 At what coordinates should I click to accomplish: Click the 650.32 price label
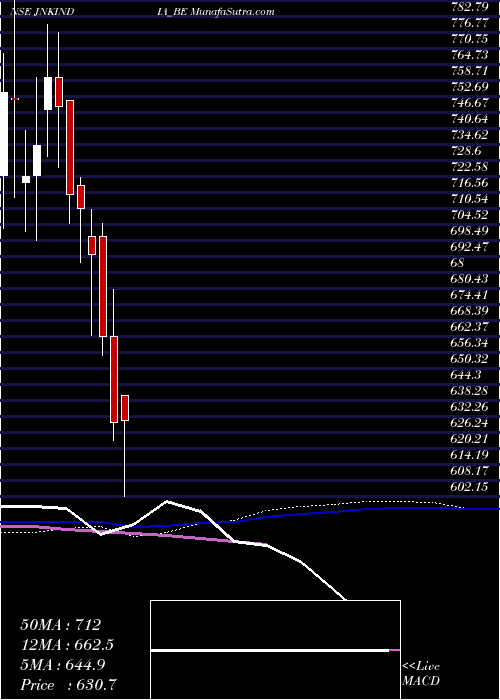(x=470, y=358)
